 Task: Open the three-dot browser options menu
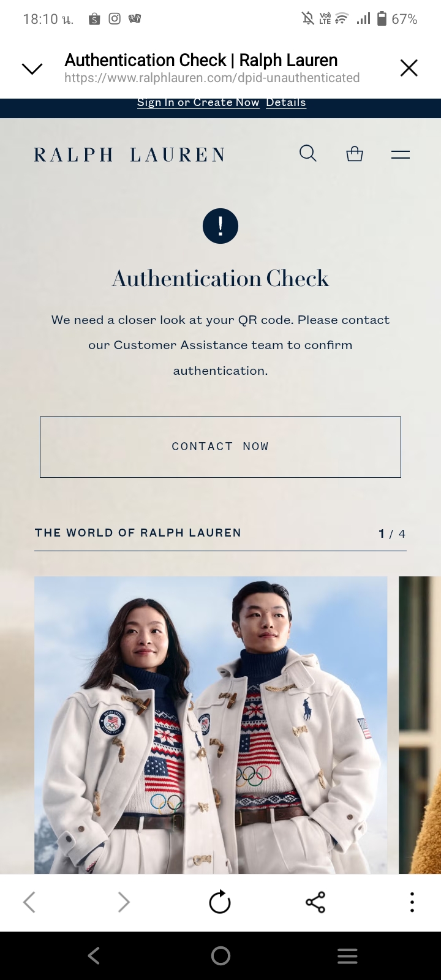[412, 902]
